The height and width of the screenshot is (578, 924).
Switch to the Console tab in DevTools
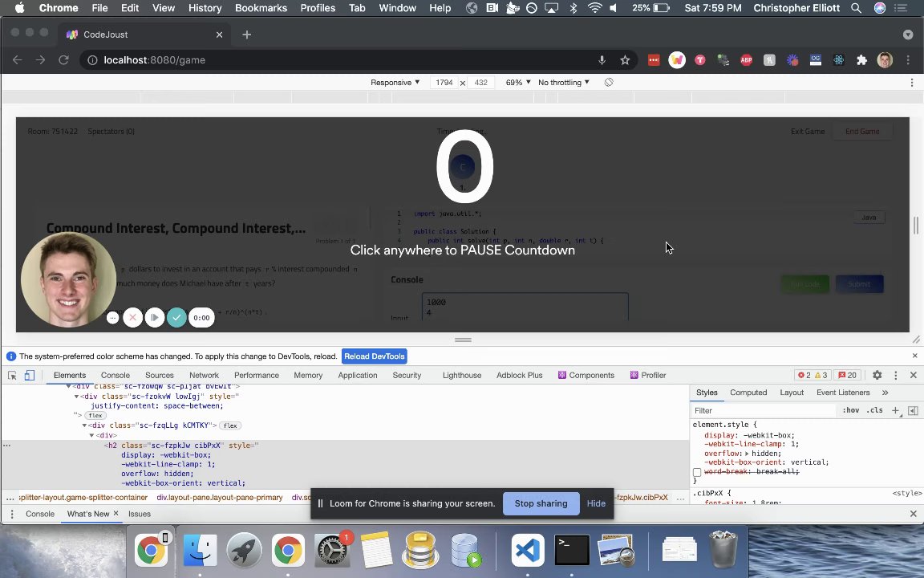click(x=115, y=375)
